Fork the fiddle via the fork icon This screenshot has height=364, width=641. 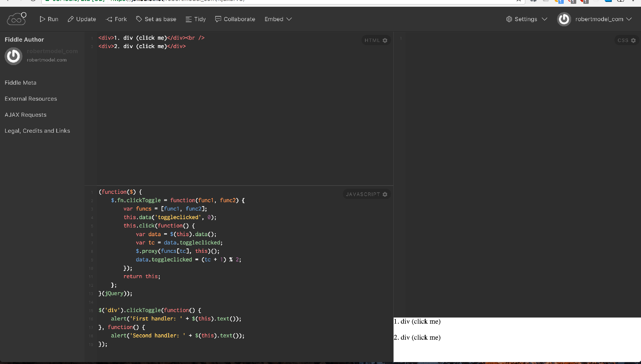(108, 19)
